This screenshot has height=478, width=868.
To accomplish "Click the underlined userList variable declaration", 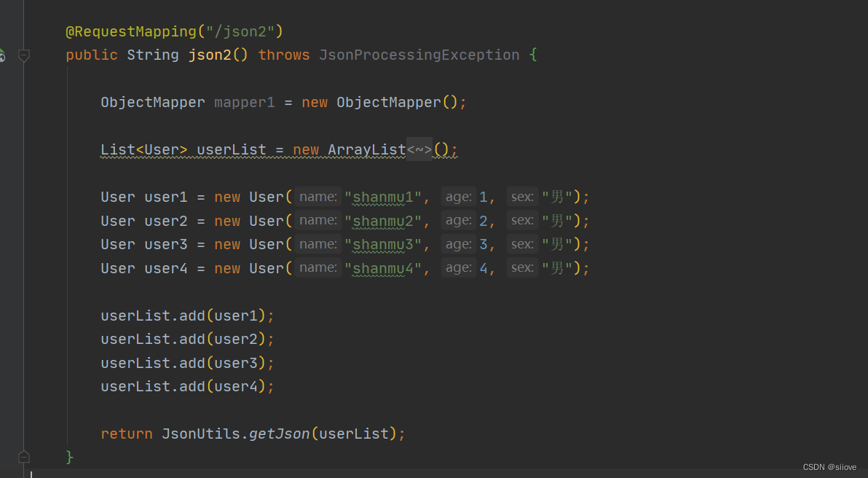I will pos(231,149).
